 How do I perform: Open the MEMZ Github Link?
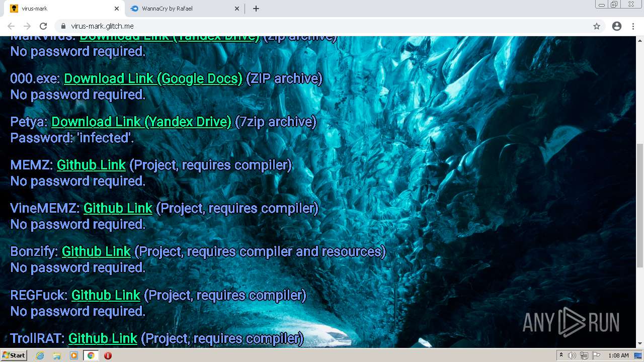tap(91, 165)
